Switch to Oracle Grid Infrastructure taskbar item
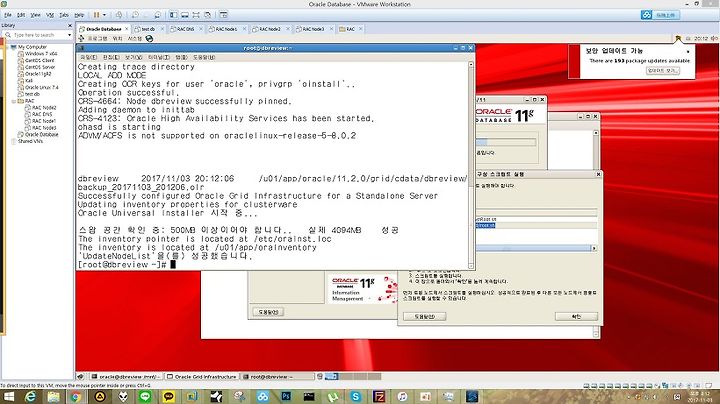This screenshot has width=720, height=404. click(x=202, y=376)
